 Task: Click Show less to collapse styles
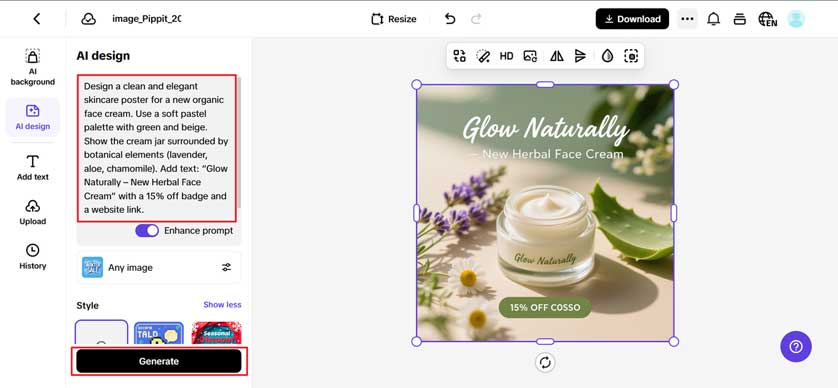click(222, 305)
